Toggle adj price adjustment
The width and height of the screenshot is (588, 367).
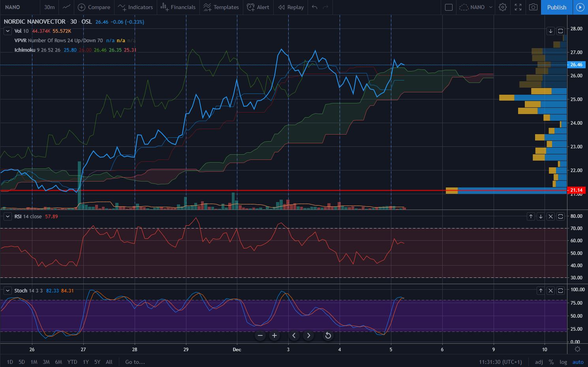(539, 362)
